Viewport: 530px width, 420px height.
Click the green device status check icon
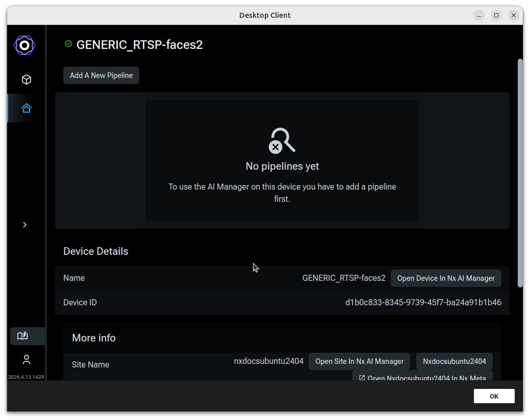pyautogui.click(x=68, y=43)
